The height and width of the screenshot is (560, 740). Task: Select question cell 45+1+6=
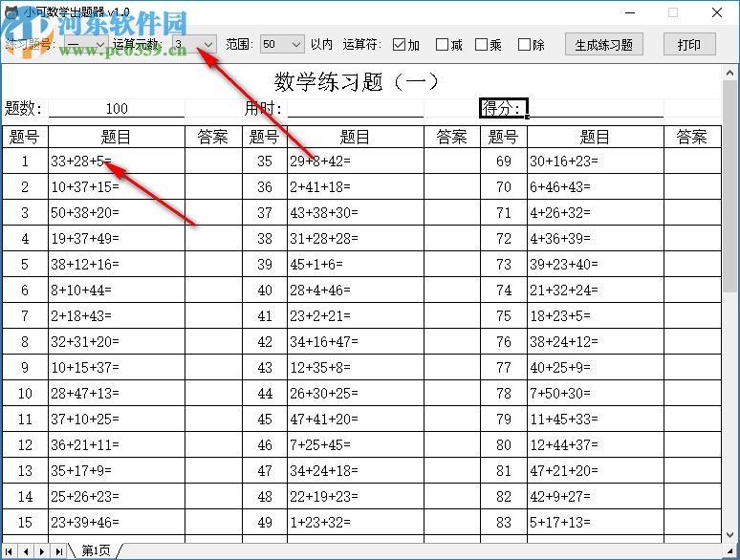tap(356, 264)
